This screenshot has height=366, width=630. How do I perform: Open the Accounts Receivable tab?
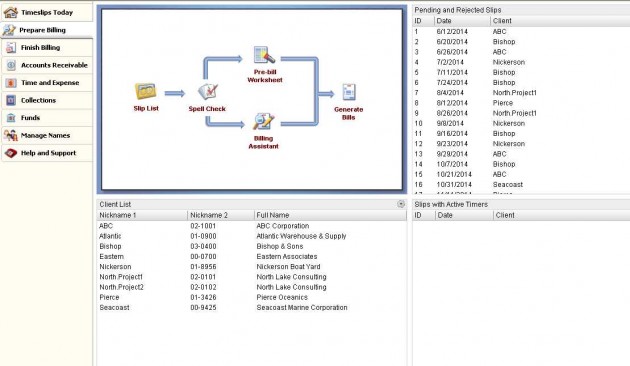(47, 65)
